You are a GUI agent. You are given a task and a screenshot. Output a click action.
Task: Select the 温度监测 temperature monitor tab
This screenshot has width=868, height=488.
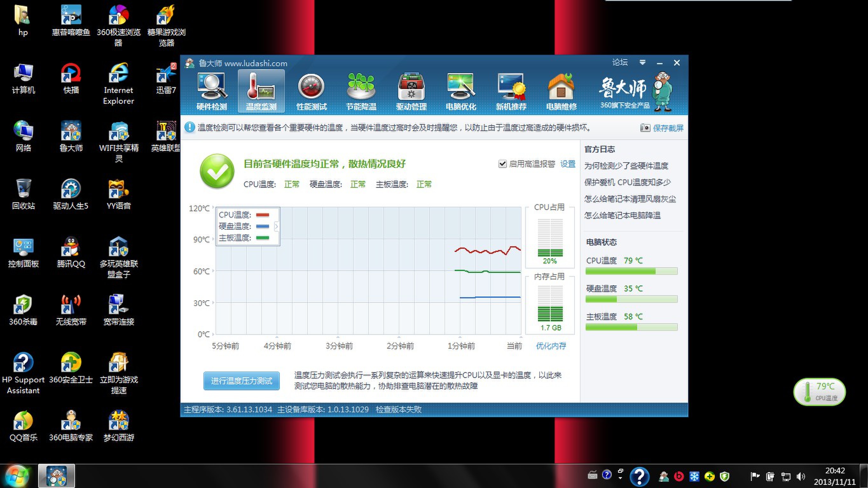click(261, 91)
